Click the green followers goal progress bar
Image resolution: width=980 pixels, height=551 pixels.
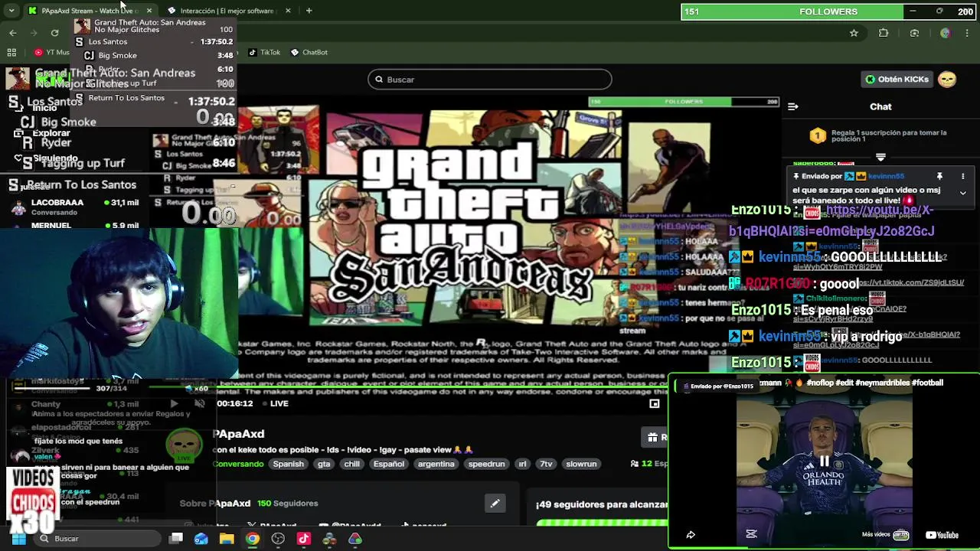(x=828, y=11)
